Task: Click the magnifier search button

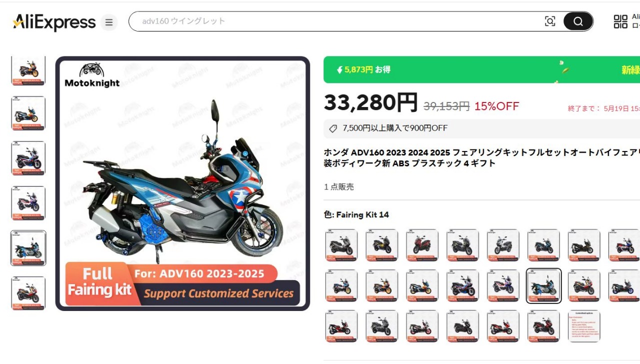Action: [x=578, y=21]
